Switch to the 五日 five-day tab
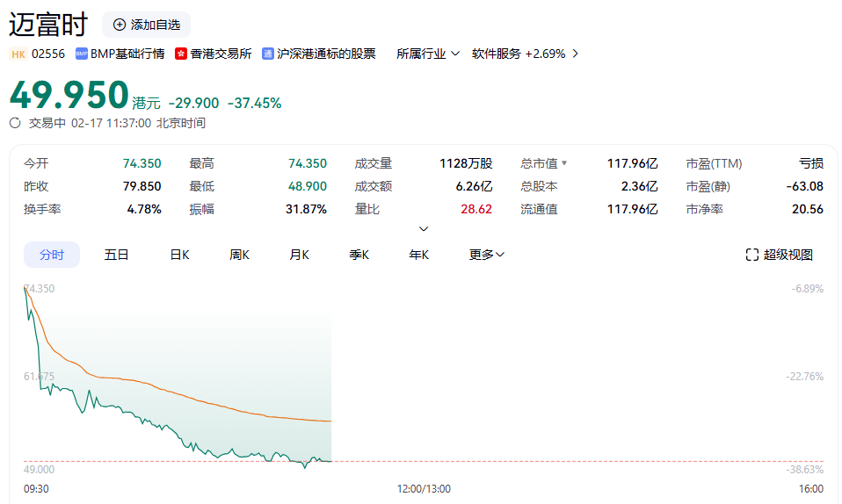 click(x=116, y=255)
